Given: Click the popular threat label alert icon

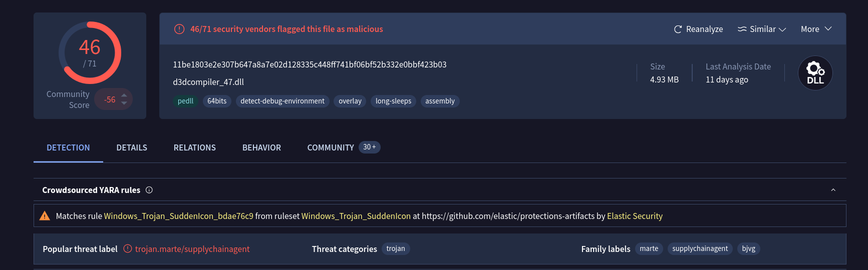Looking at the screenshot, I should [128, 249].
